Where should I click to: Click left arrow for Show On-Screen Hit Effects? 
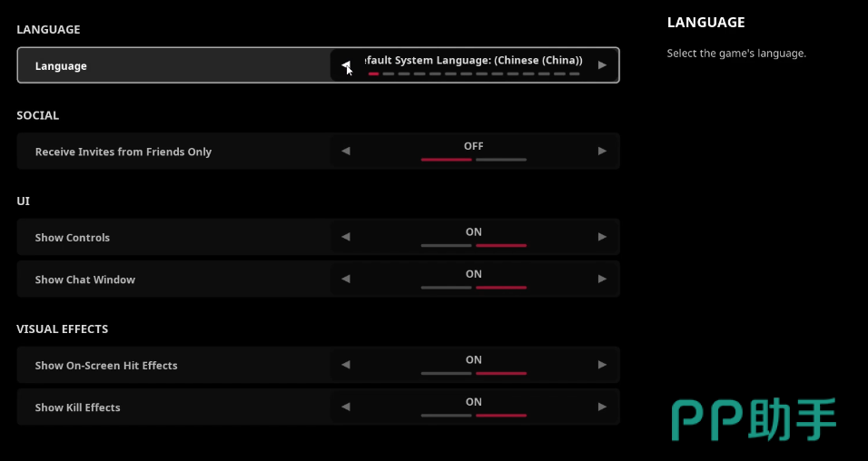[345, 365]
